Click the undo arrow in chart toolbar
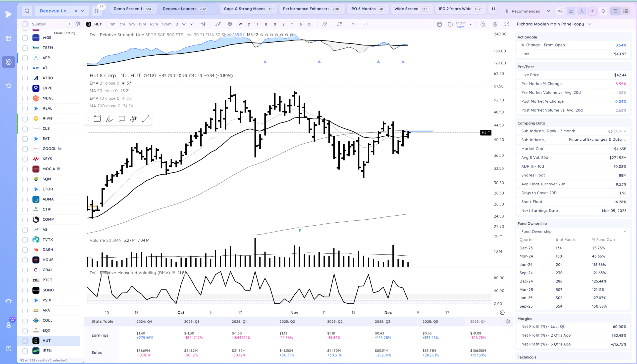This screenshot has width=637, height=364. pos(354,24)
